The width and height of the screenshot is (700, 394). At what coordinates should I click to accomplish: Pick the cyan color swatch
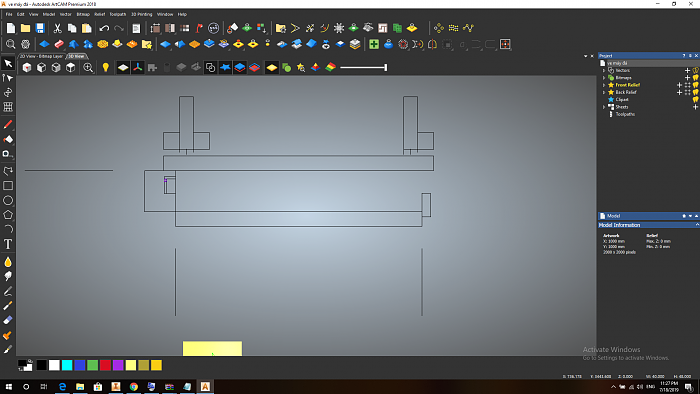point(67,365)
